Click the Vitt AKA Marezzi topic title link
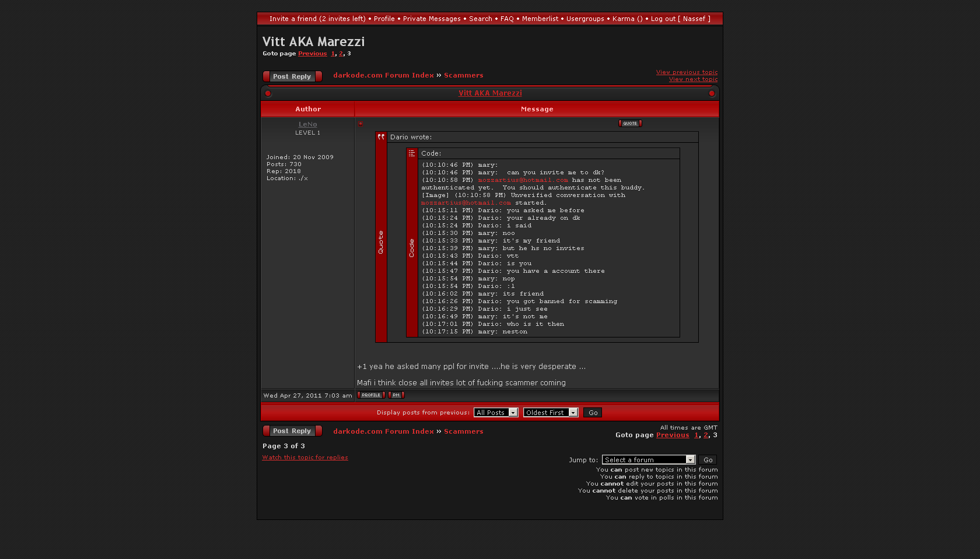 pos(490,93)
